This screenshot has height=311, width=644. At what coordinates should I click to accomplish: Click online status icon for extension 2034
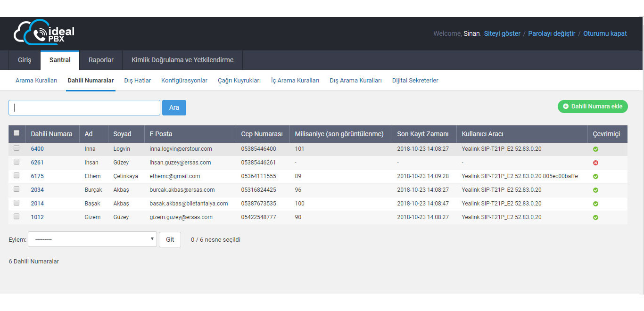click(x=595, y=190)
